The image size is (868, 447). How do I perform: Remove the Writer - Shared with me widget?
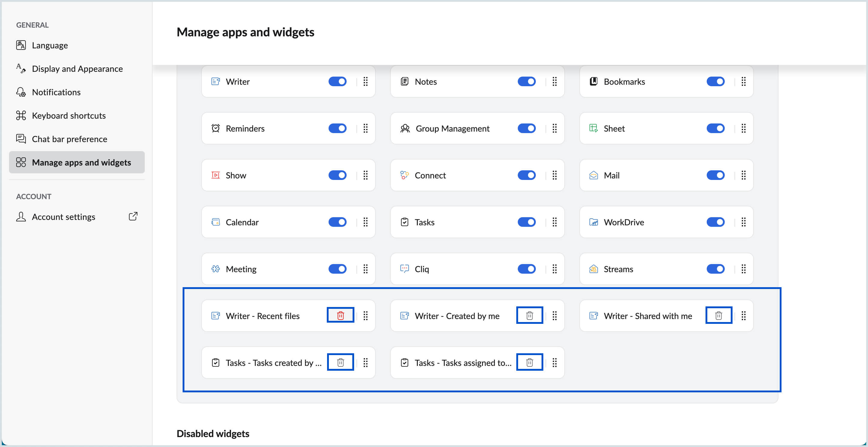coord(718,315)
